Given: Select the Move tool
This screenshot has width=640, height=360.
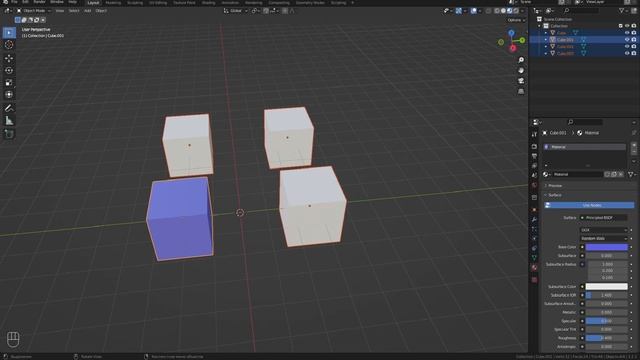Looking at the screenshot, I should [x=9, y=58].
